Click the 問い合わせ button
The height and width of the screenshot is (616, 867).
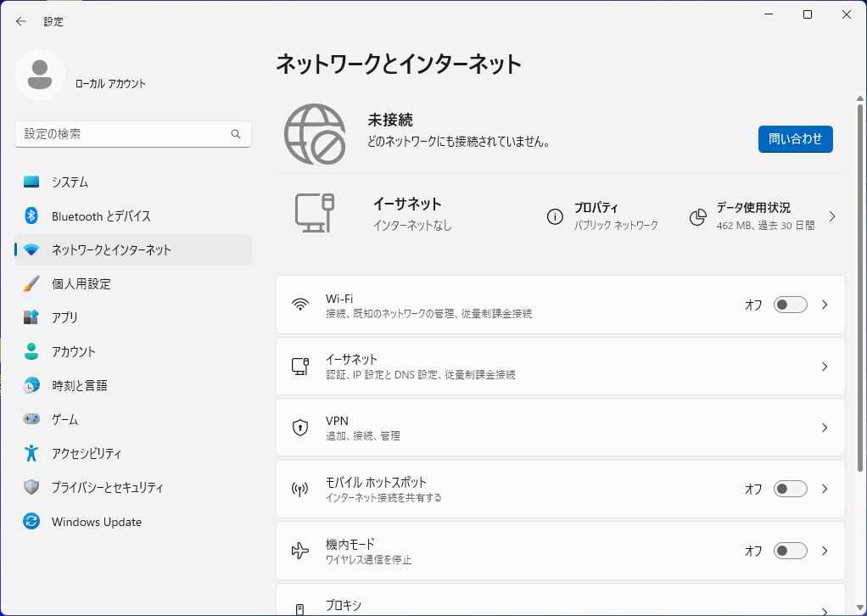[795, 139]
